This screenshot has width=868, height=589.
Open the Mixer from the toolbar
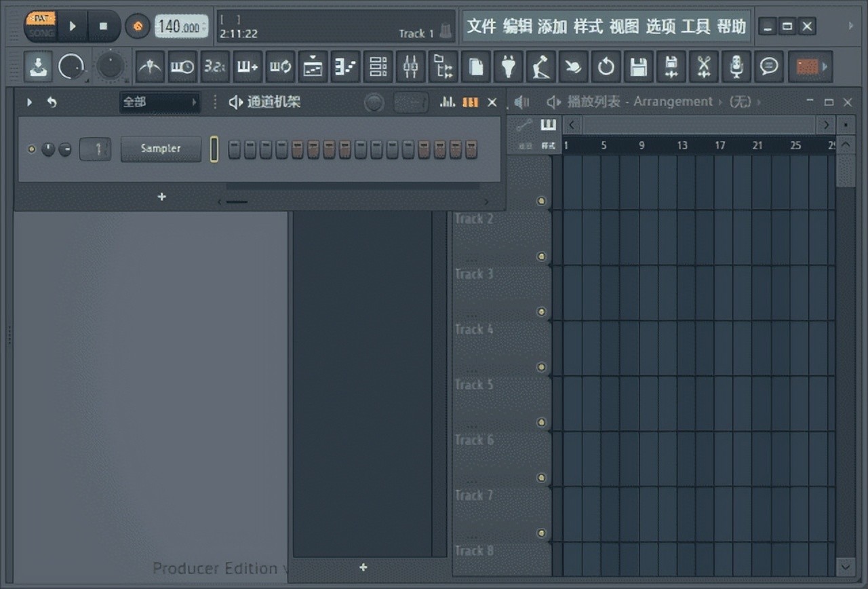pyautogui.click(x=410, y=66)
